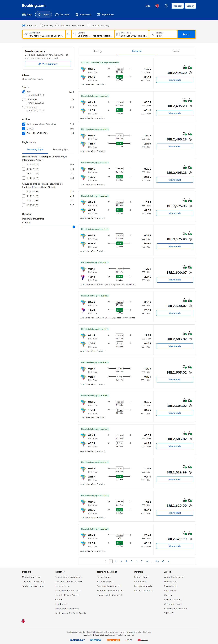Click the info icon beside the Best tab
The height and width of the screenshot is (644, 218).
click(x=100, y=51)
